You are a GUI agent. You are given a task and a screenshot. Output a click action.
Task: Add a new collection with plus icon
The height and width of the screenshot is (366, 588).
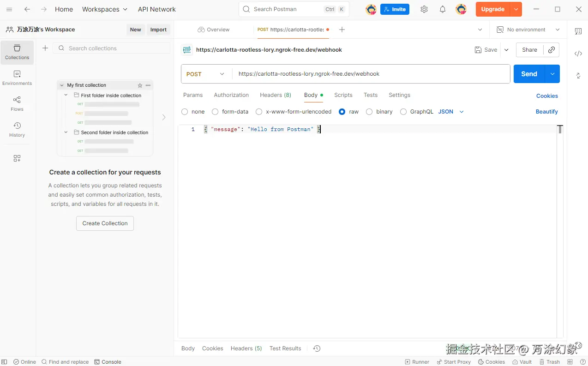(45, 48)
